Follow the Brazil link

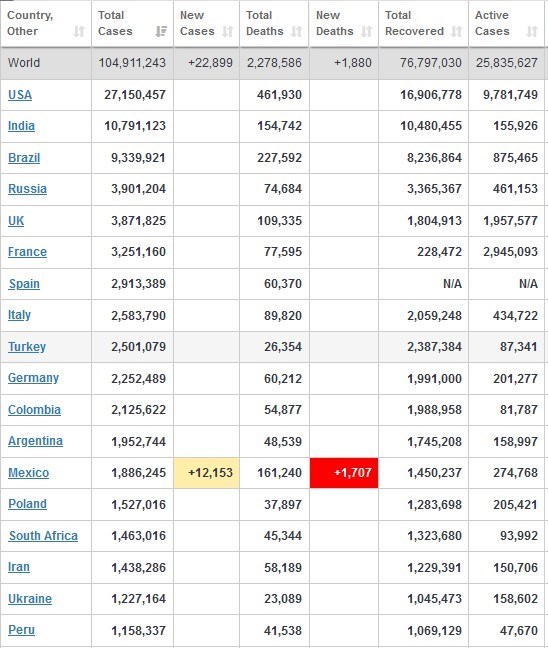[24, 157]
